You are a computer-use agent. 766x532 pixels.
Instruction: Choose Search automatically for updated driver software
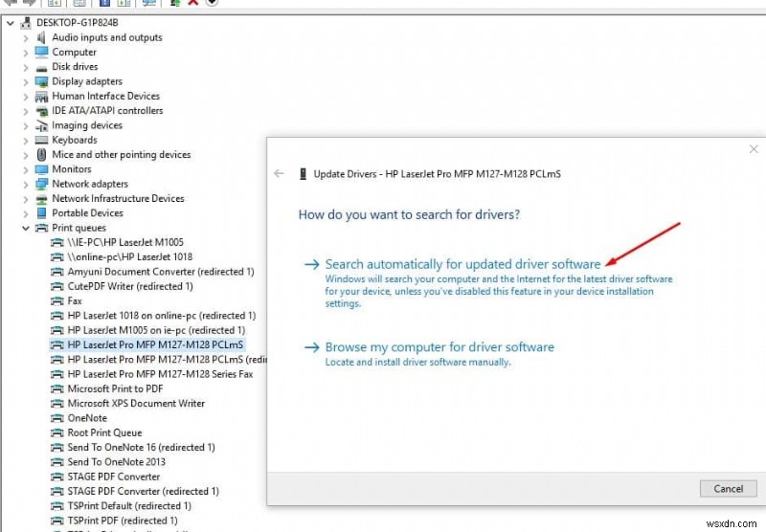click(462, 264)
